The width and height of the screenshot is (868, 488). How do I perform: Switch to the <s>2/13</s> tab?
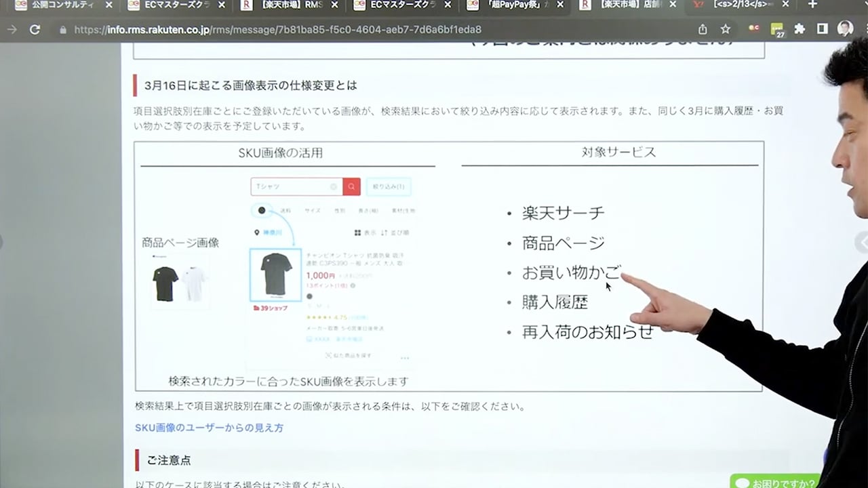pyautogui.click(x=739, y=5)
